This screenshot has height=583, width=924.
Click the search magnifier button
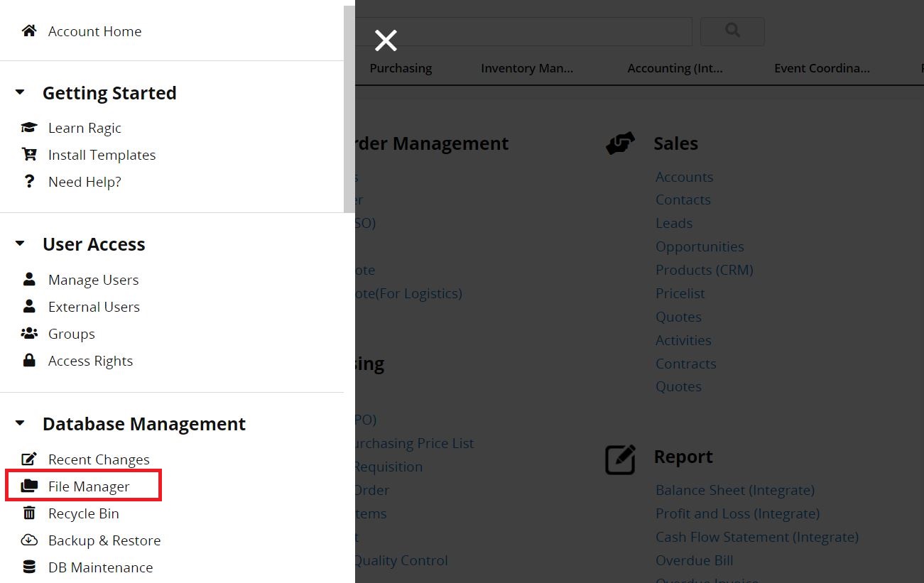pyautogui.click(x=732, y=31)
